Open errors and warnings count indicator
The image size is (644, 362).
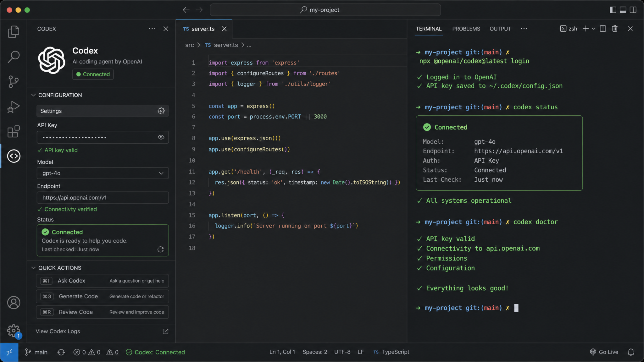coord(87,352)
